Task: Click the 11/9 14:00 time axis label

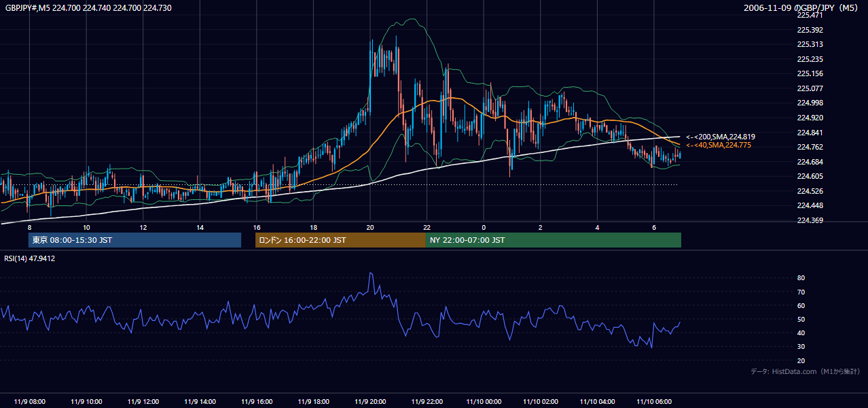Action: (200, 401)
